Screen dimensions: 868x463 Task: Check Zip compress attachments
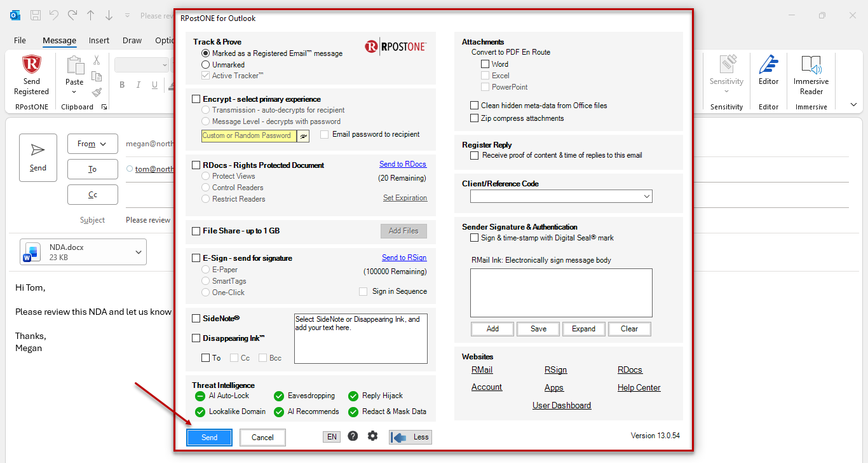pos(474,118)
